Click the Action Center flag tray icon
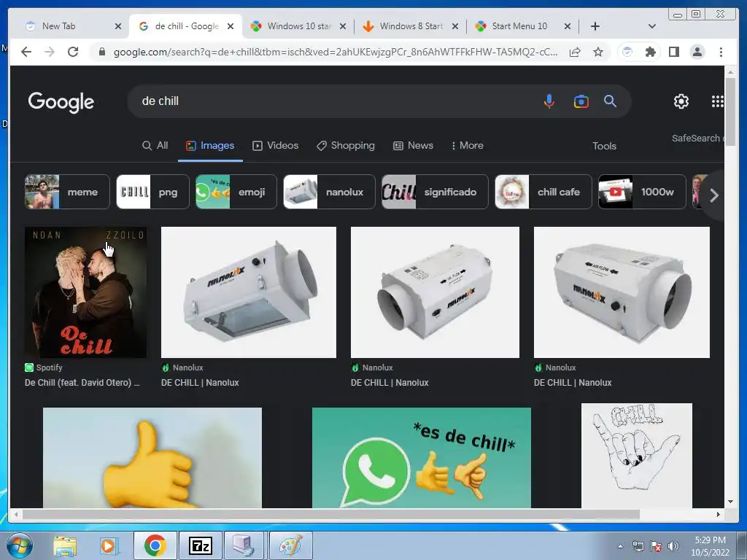Screen dimensions: 747x560 pyautogui.click(x=656, y=547)
